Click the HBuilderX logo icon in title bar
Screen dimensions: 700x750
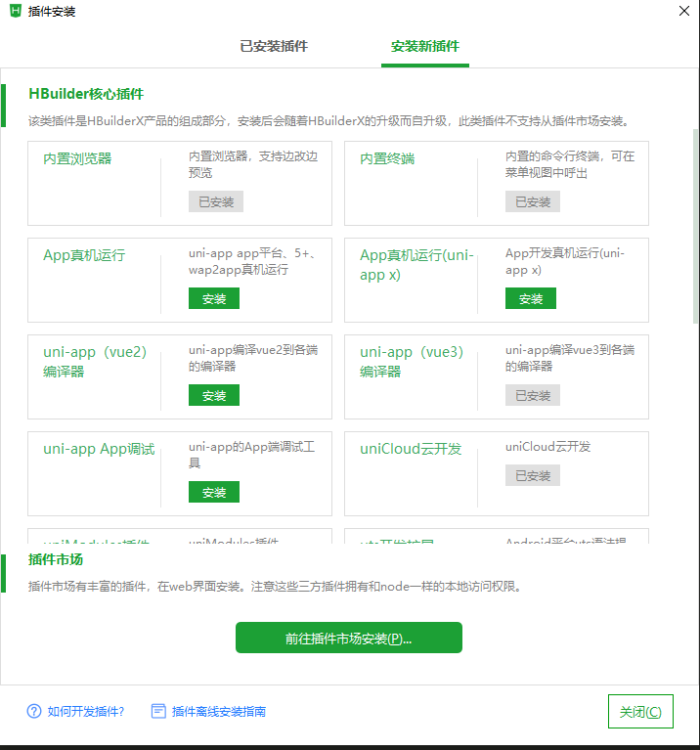pyautogui.click(x=16, y=11)
